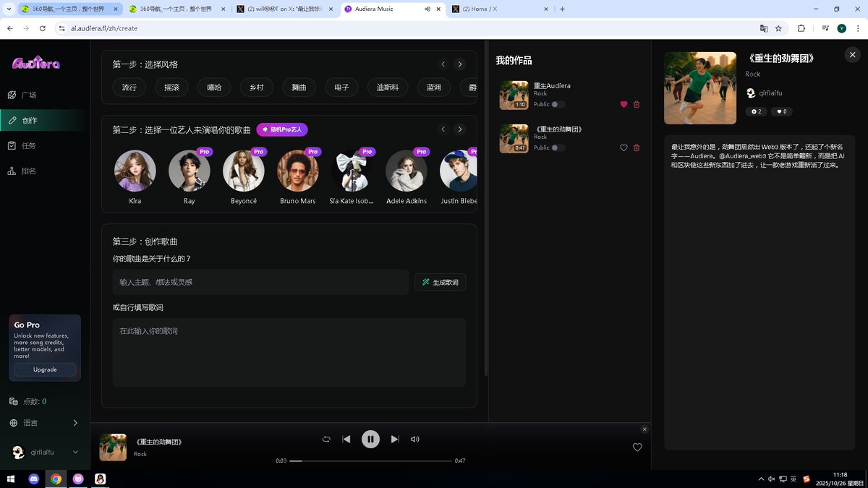This screenshot has height=488, width=868.
Task: Delete the 重生Audiera song
Action: 637,104
